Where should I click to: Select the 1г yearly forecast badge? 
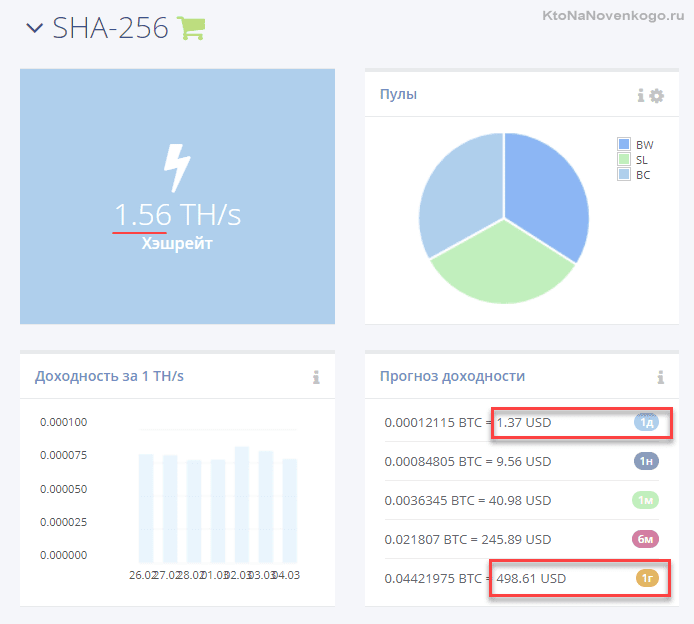[646, 578]
